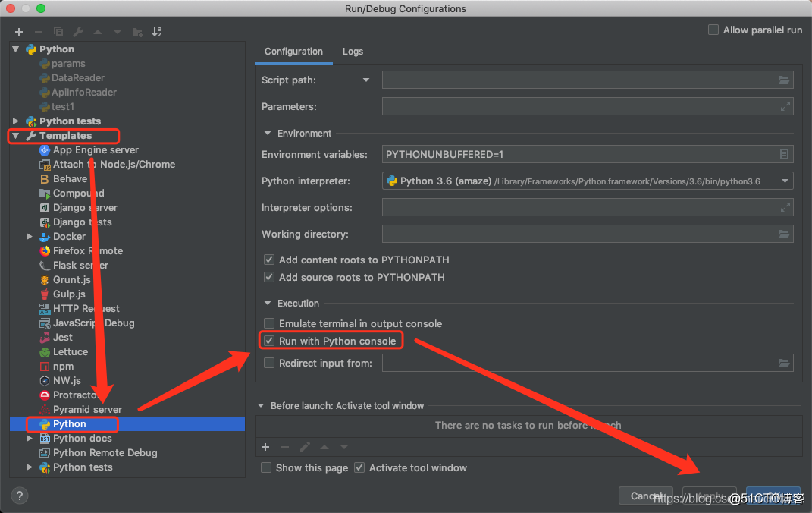Open edit templates wrench icon in toolbar
Image resolution: width=812 pixels, height=513 pixels.
78,32
